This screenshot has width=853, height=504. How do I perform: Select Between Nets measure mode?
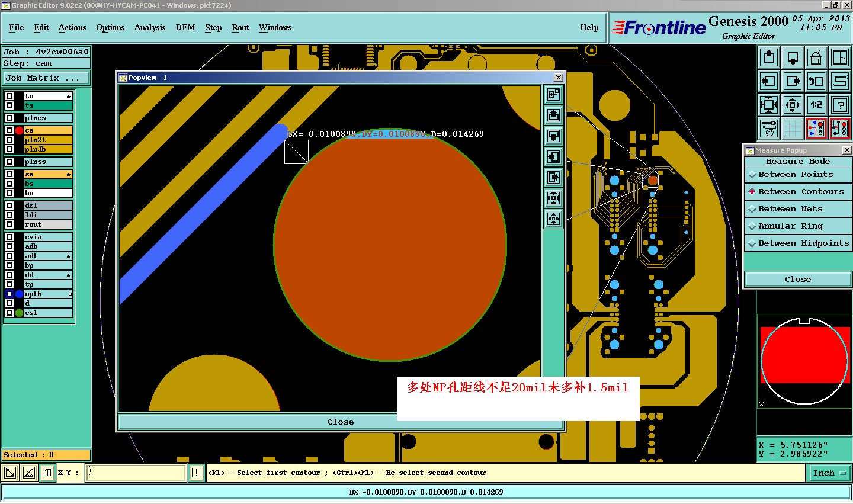pos(798,209)
